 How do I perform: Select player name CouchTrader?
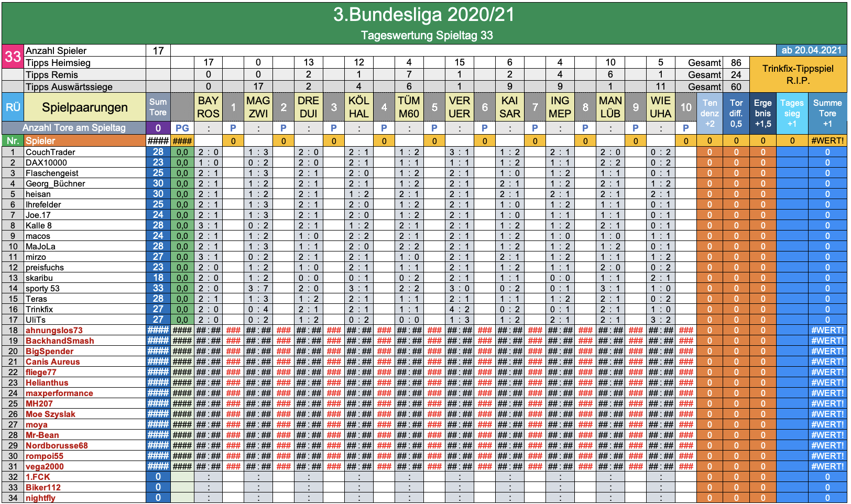50,152
